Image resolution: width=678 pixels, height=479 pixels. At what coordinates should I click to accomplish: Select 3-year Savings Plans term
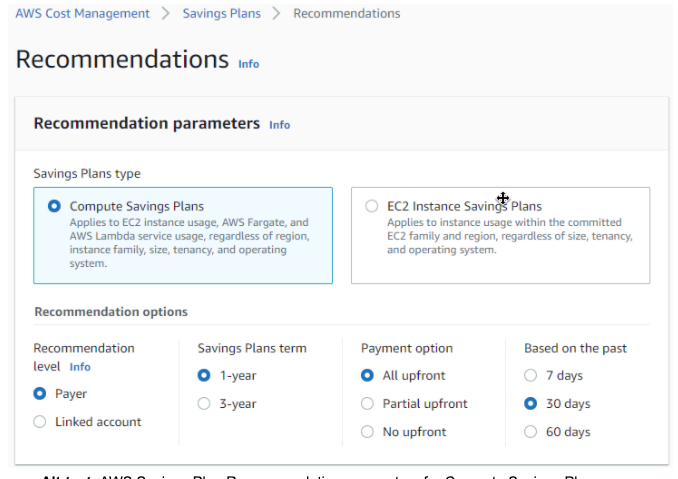204,404
